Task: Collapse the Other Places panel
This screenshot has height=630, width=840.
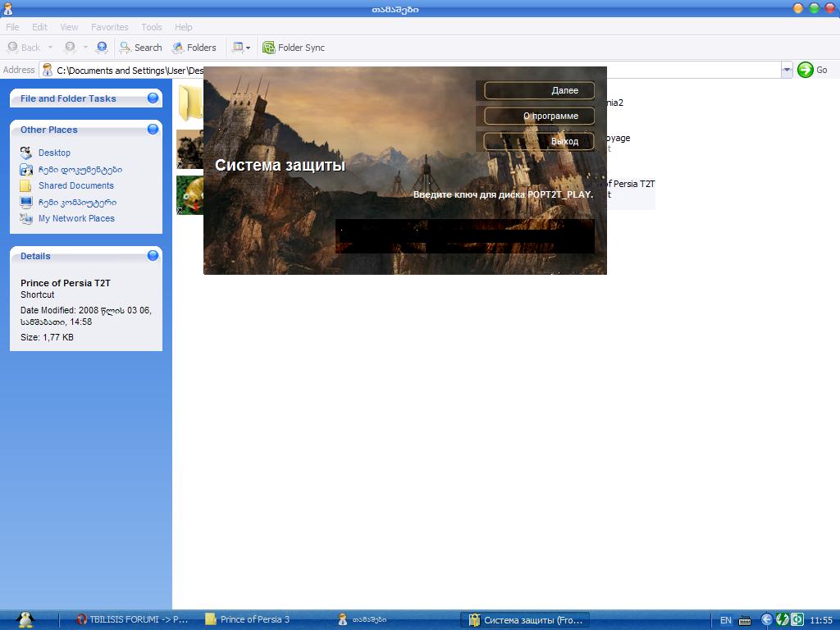Action: click(x=153, y=130)
